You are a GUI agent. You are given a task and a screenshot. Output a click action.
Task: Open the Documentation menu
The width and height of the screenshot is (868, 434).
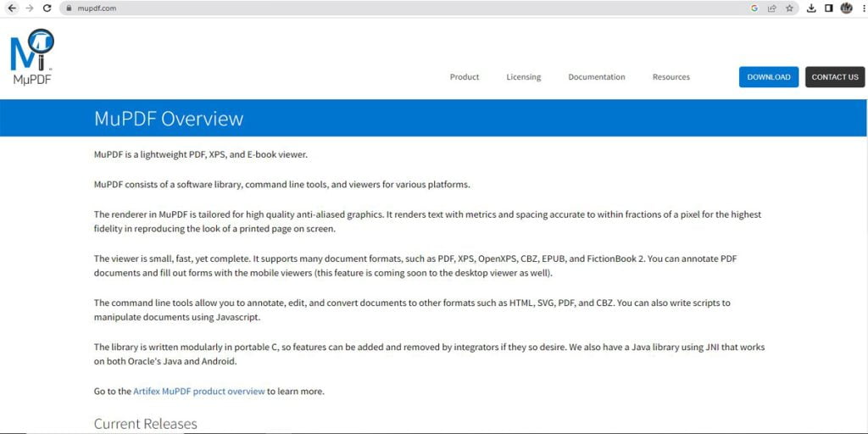tap(597, 77)
